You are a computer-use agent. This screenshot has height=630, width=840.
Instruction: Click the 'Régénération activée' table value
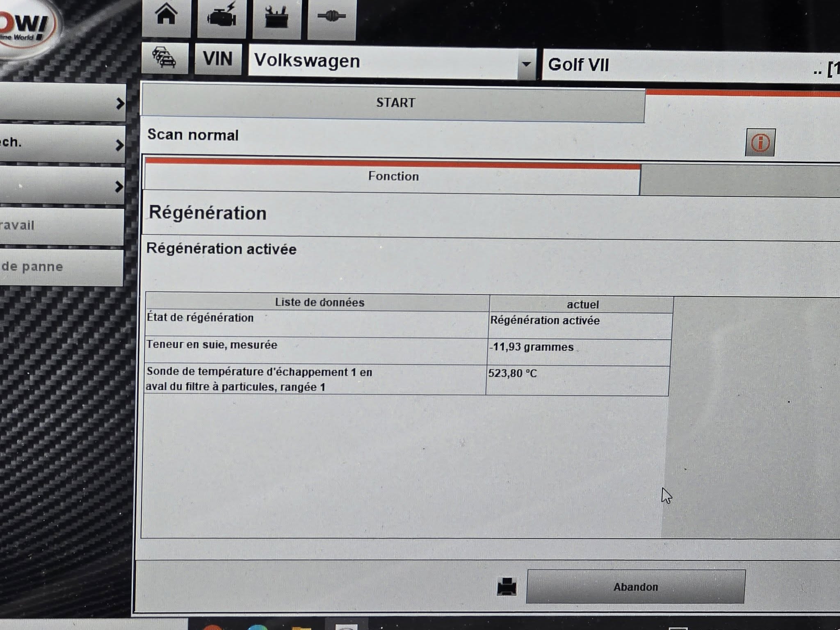click(x=580, y=326)
